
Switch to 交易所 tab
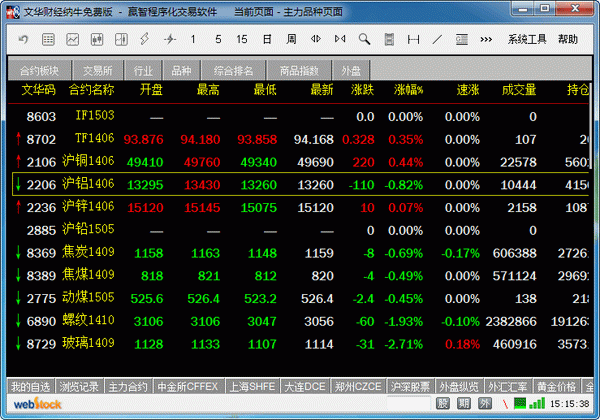[x=98, y=70]
